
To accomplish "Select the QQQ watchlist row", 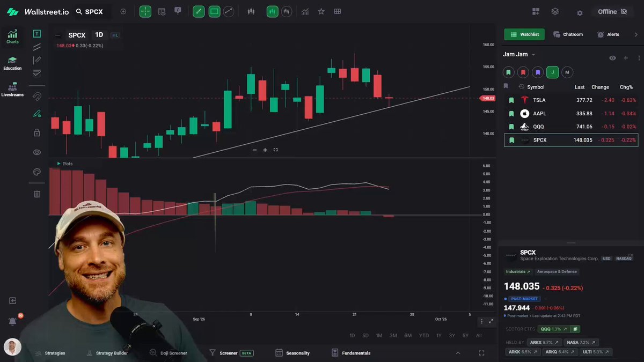I will click(570, 127).
